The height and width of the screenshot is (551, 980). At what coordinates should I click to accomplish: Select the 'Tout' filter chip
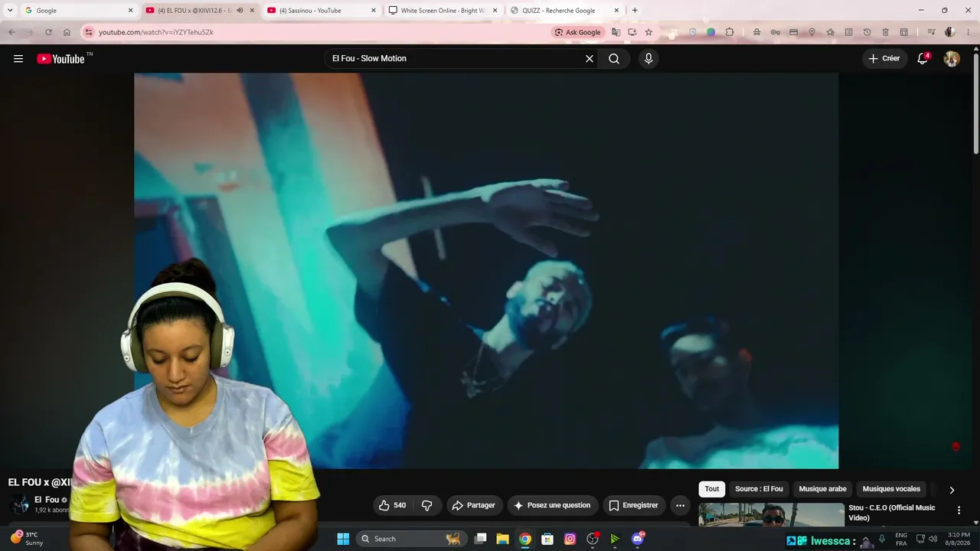point(712,489)
